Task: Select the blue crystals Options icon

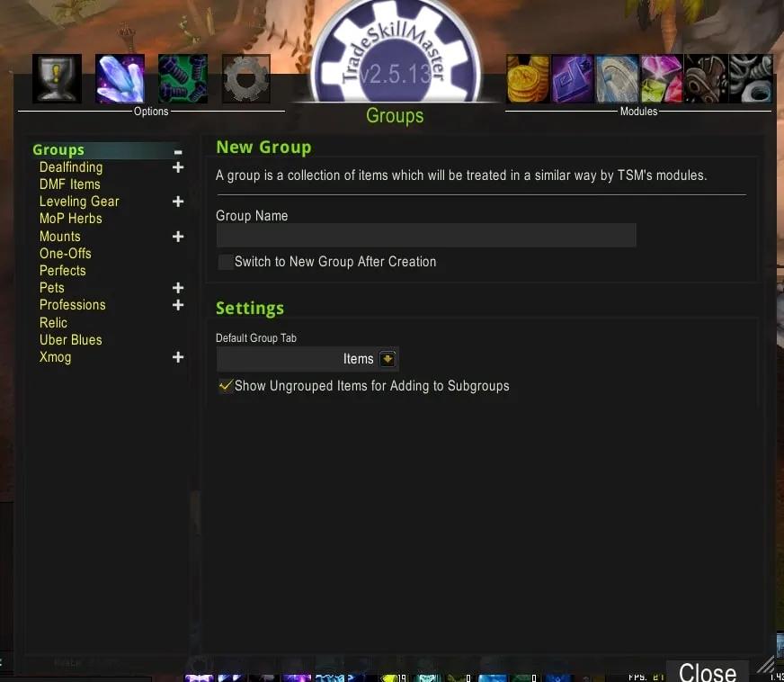Action: pyautogui.click(x=120, y=78)
